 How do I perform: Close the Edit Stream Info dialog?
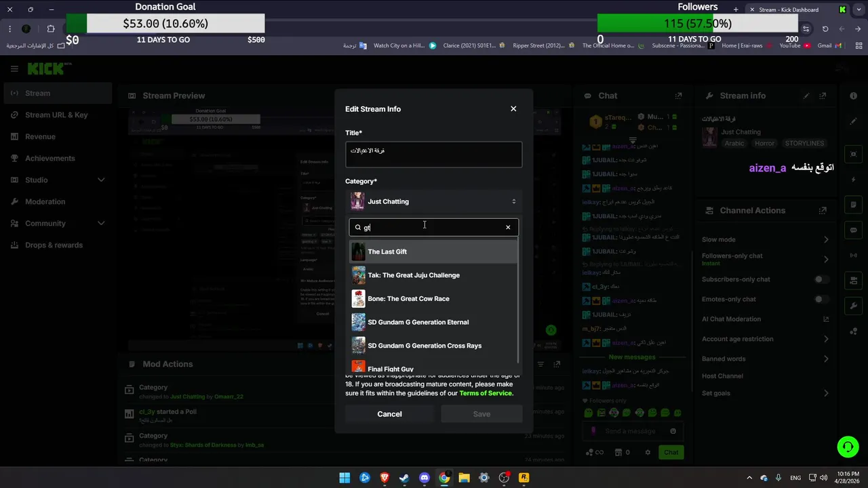513,108
